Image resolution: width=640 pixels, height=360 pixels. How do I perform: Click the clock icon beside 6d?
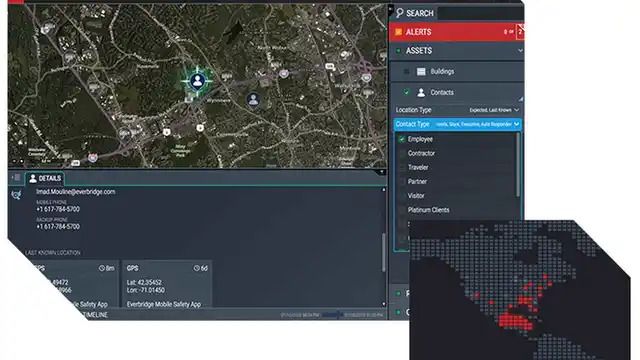point(197,268)
